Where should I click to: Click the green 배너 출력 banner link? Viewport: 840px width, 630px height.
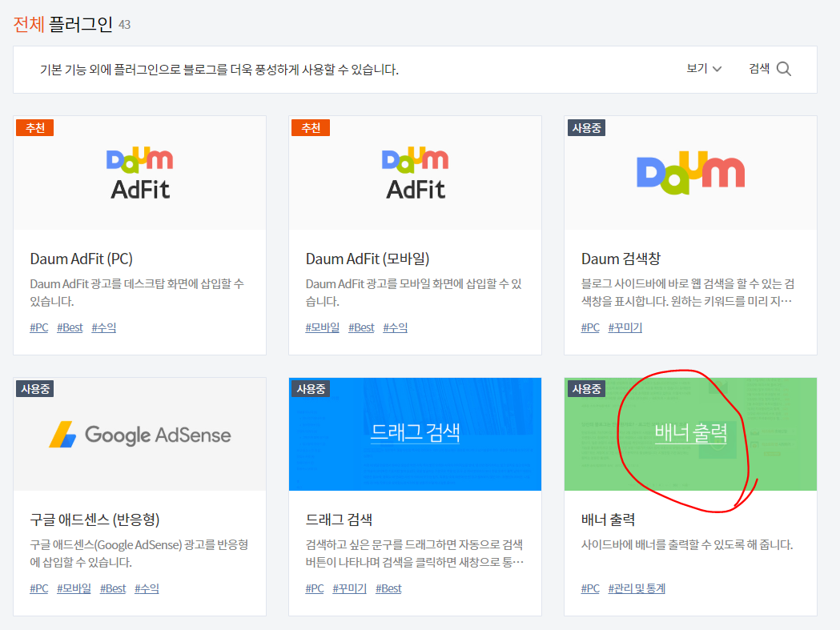(691, 431)
